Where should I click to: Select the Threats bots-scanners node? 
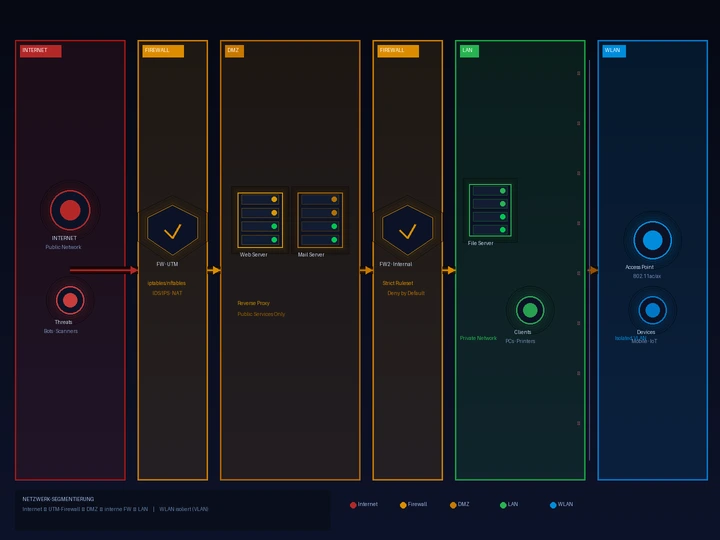point(70,300)
